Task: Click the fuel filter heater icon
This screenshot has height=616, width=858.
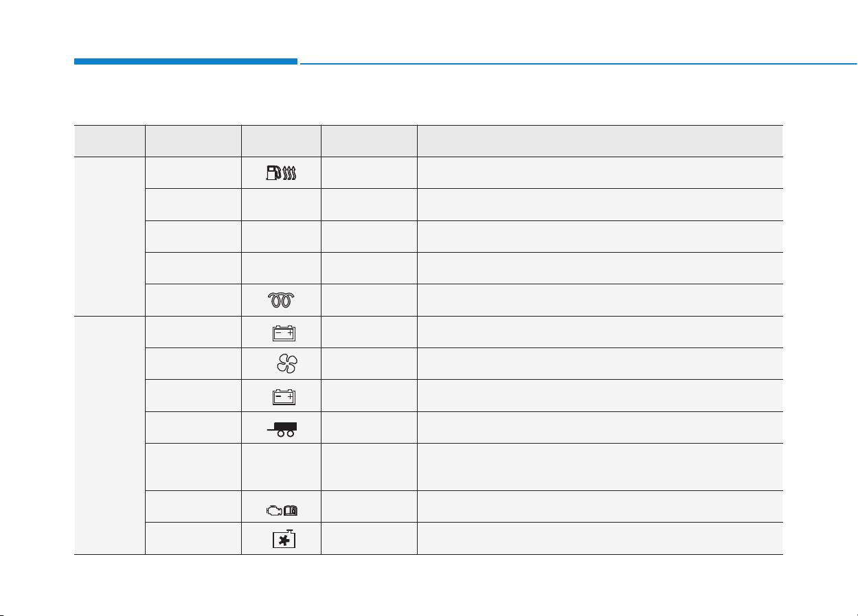Action: pos(281,173)
